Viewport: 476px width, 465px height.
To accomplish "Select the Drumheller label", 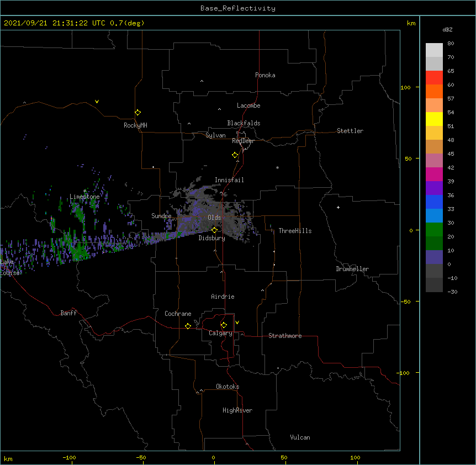I will tap(352, 269).
